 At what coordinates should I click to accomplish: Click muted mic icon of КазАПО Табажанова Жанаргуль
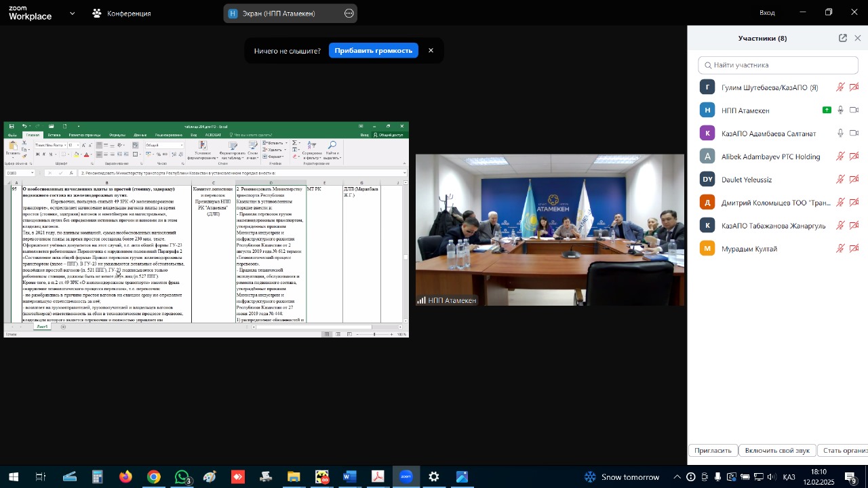[840, 226]
